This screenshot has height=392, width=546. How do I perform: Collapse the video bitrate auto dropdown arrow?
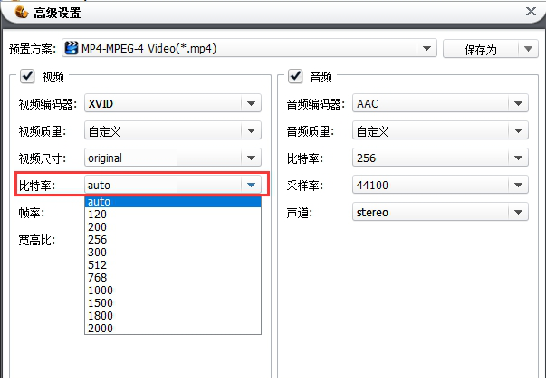point(251,186)
